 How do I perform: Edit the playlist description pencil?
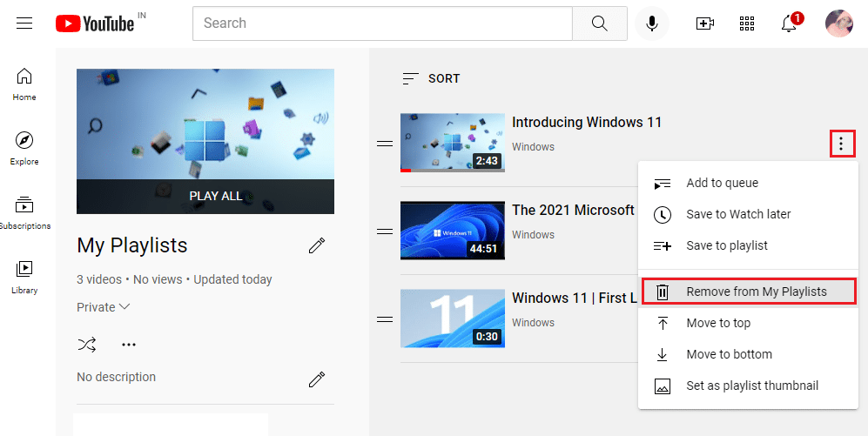tap(317, 379)
